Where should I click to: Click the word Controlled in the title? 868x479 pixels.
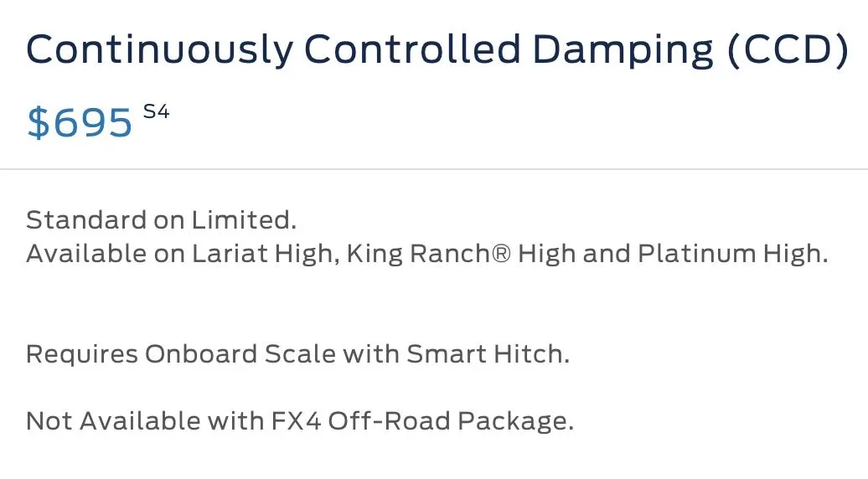pos(412,49)
